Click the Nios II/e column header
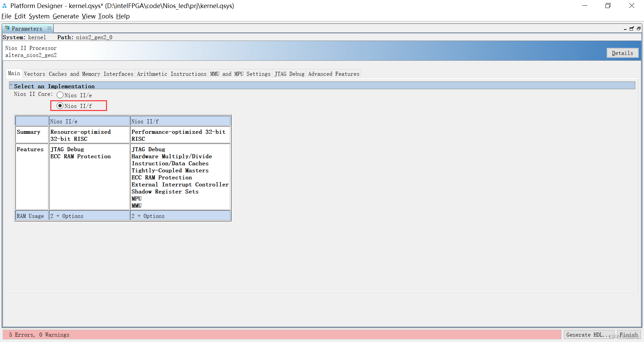This screenshot has width=644, height=342. coord(89,121)
